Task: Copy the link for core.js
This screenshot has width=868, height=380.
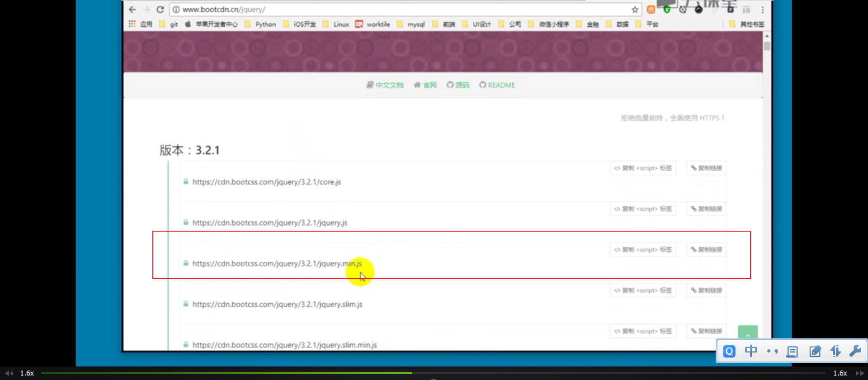Action: click(x=706, y=168)
